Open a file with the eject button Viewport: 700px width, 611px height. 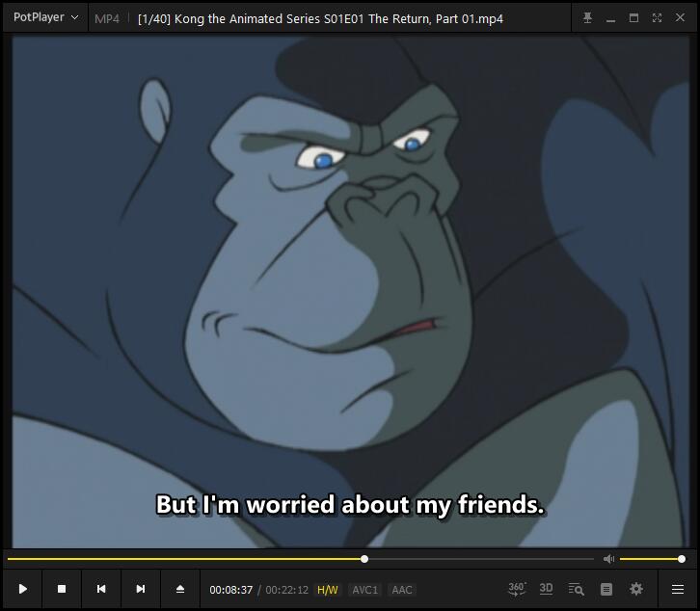pyautogui.click(x=180, y=589)
